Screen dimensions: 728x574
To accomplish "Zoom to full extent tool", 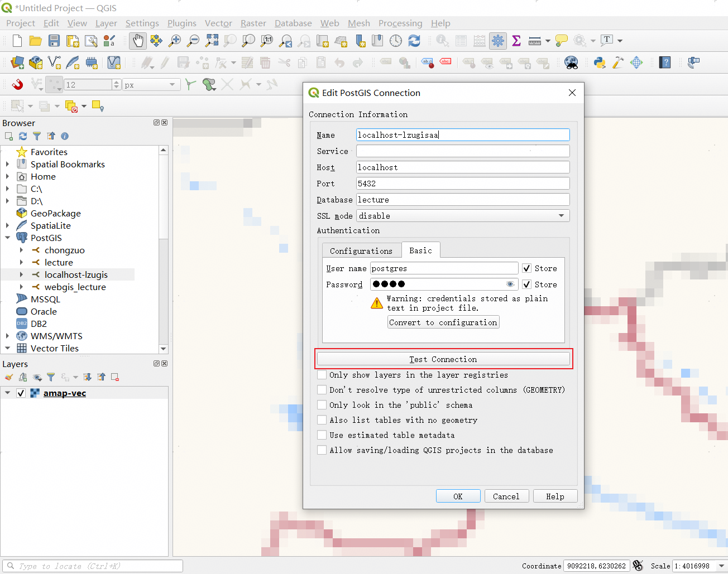I will (212, 41).
